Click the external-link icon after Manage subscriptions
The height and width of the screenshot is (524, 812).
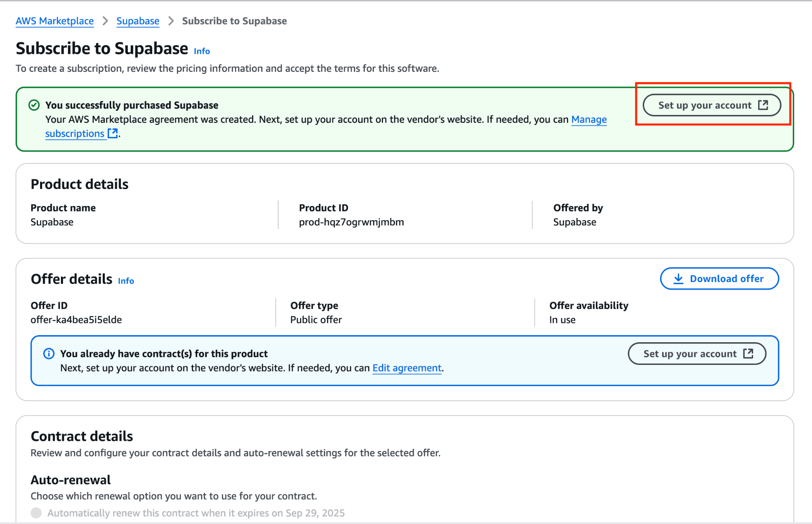tap(112, 133)
